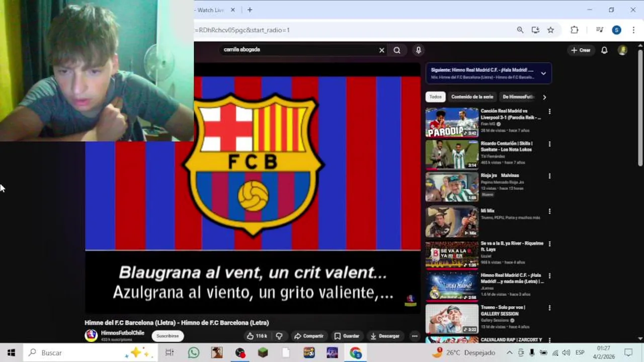The height and width of the screenshot is (362, 644).
Task: Switch to Google Chrome on the taskbar
Action: [355, 352]
